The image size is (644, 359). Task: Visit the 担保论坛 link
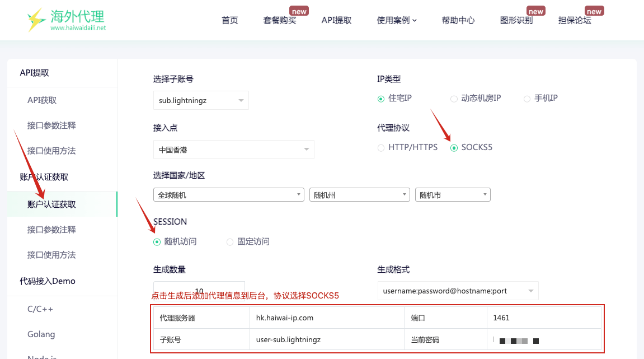(x=574, y=20)
